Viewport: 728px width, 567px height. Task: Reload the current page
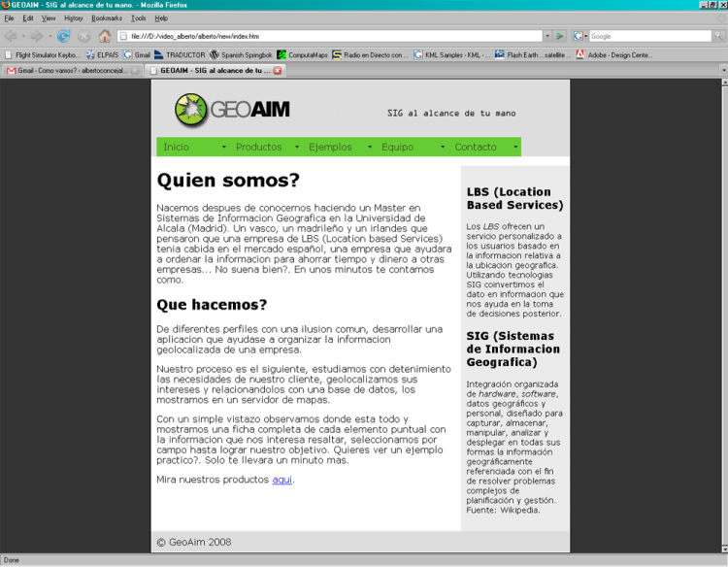(x=64, y=36)
